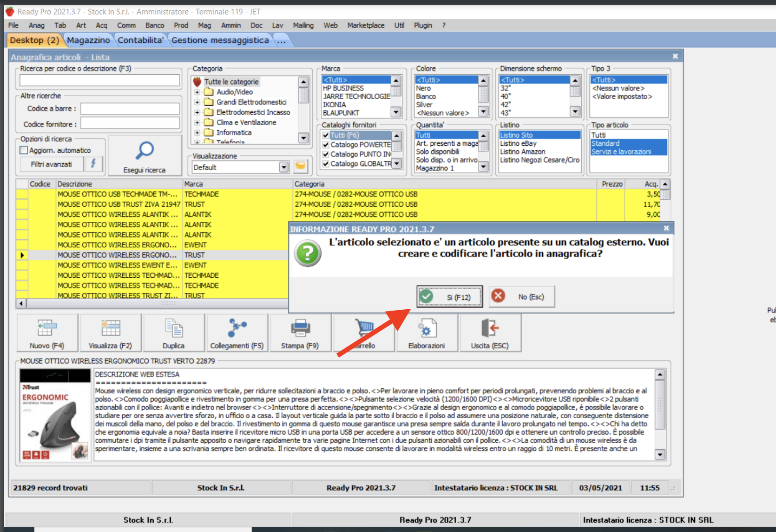
Task: Click the green check Si (F12) button
Action: pos(450,297)
